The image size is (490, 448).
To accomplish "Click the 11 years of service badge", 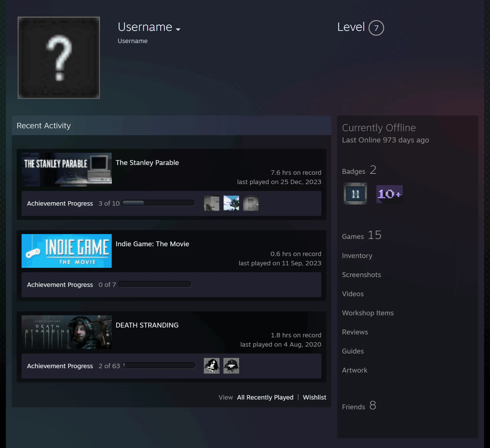I will click(355, 194).
